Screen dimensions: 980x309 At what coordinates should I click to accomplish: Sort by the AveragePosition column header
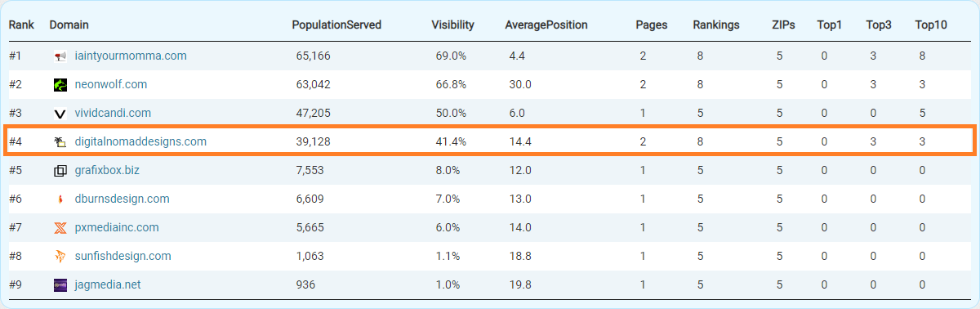(x=546, y=25)
